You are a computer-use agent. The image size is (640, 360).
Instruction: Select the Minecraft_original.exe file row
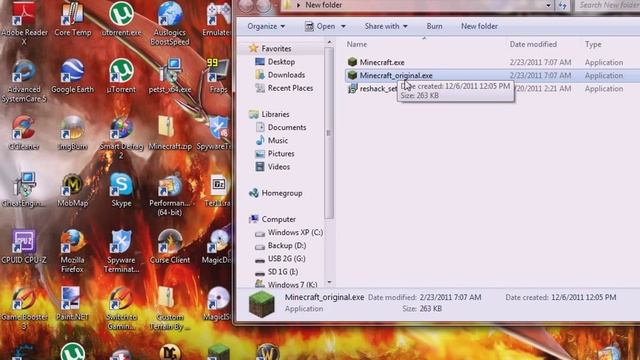click(x=492, y=76)
